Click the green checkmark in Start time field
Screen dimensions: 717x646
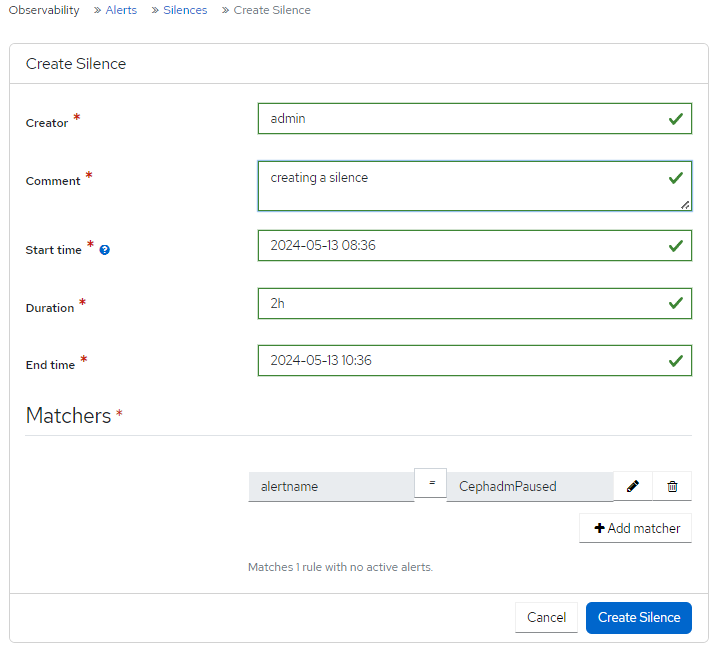click(676, 245)
